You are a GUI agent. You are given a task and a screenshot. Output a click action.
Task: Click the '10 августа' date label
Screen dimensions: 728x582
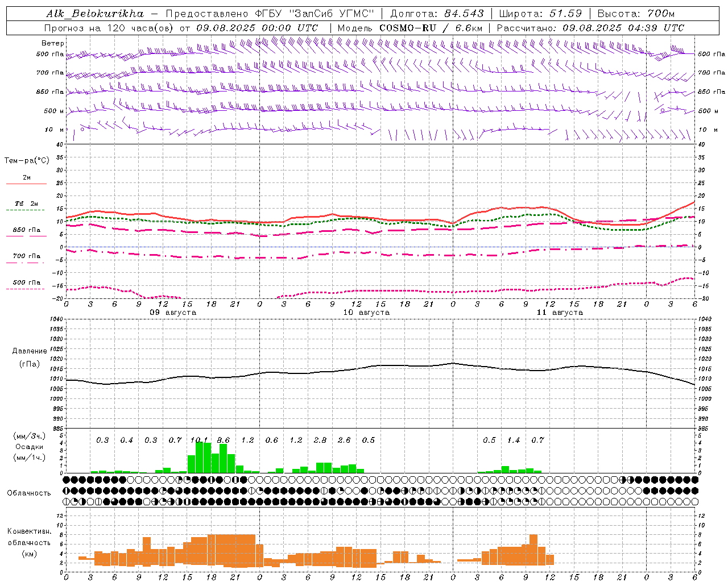tap(366, 313)
